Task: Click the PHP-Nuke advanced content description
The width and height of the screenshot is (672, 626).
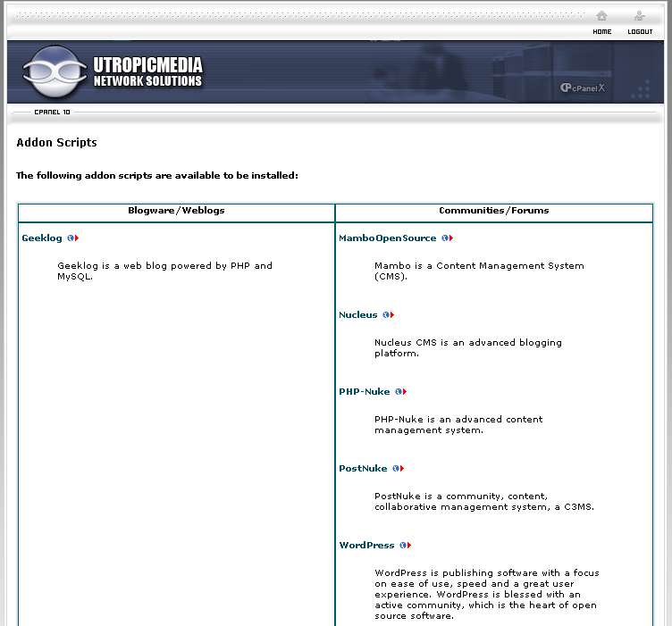Action: tap(458, 424)
